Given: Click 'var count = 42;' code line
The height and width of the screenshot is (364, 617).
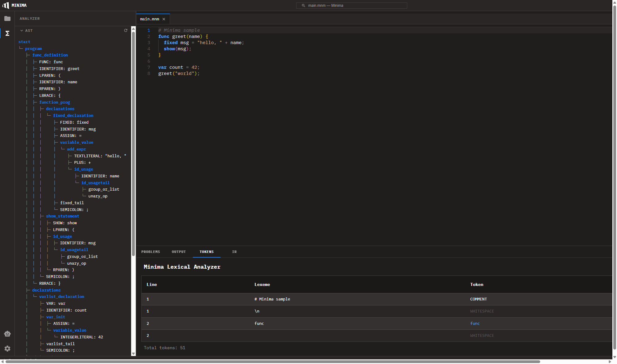Looking at the screenshot, I should click(179, 67).
